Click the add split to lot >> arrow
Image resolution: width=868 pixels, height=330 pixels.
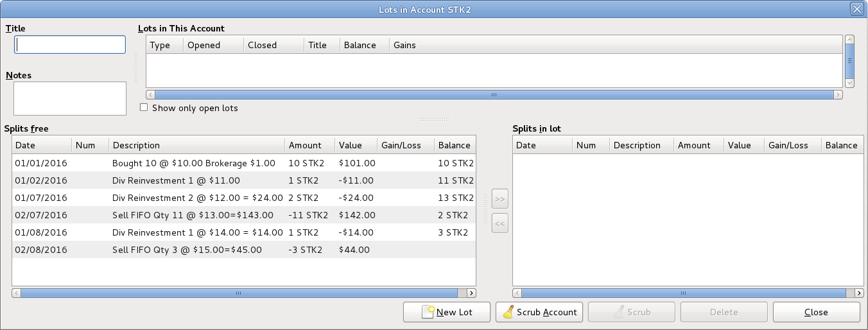point(499,199)
